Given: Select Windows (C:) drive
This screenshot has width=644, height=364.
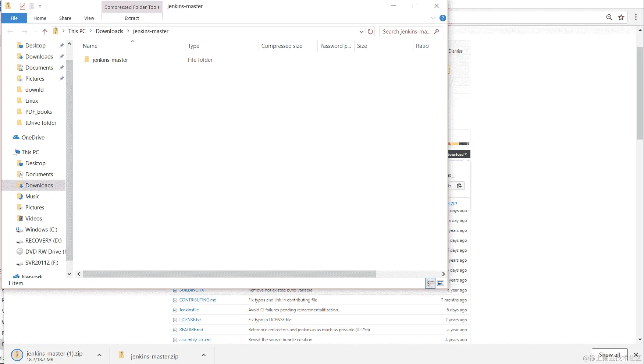Looking at the screenshot, I should tap(41, 230).
